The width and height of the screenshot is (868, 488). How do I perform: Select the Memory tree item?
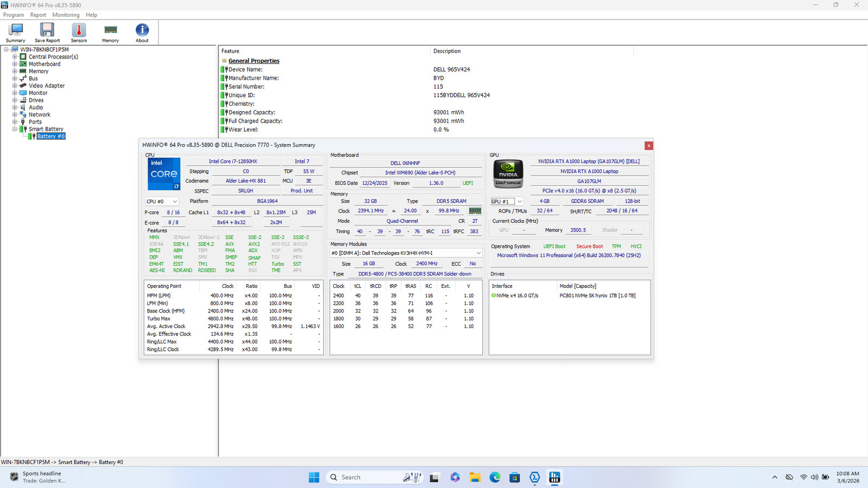(x=39, y=71)
